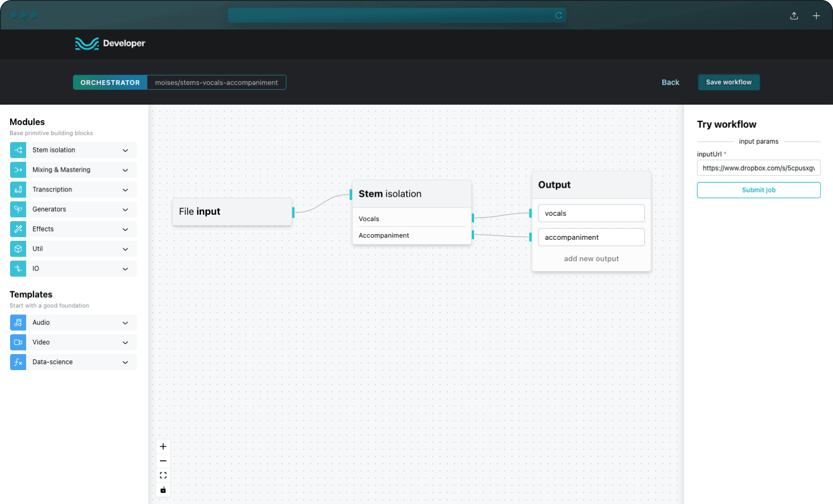
Task: Click the Effects magic wand icon
Action: pyautogui.click(x=18, y=229)
